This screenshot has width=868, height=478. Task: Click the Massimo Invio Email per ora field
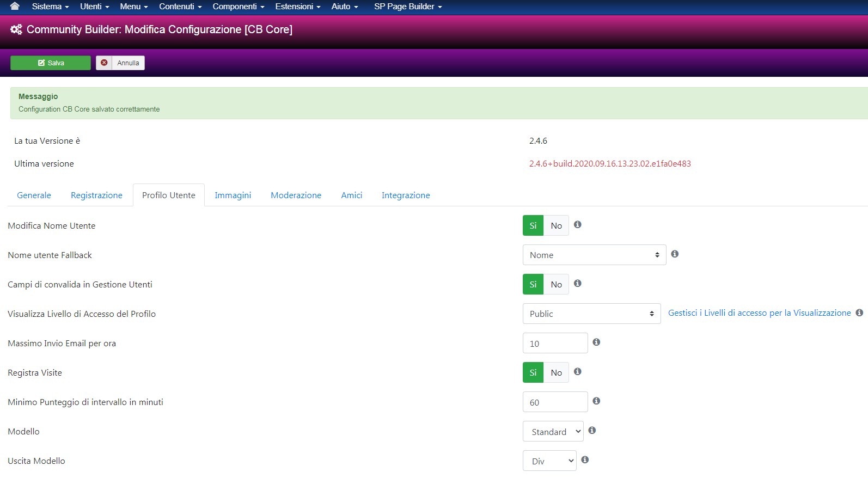[555, 343]
